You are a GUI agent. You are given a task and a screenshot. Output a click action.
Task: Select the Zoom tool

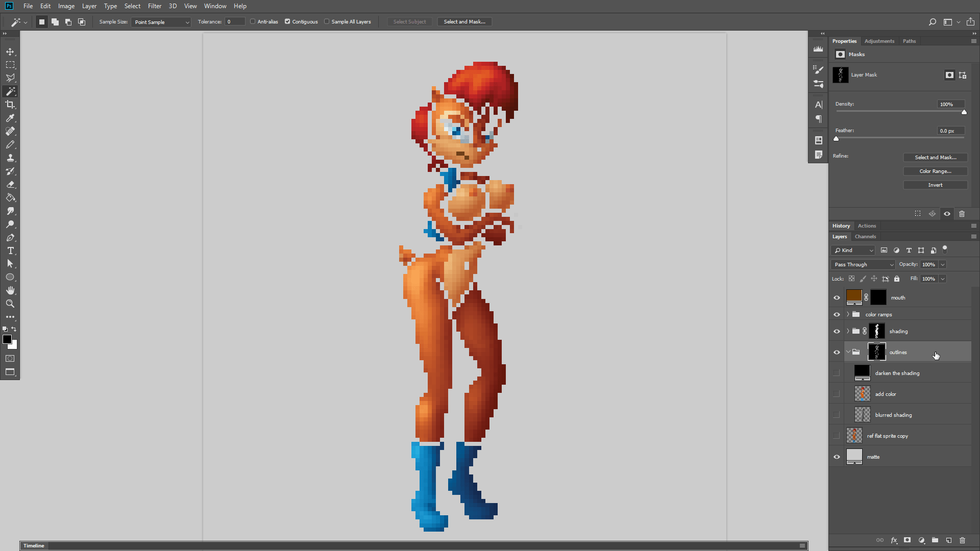click(10, 304)
